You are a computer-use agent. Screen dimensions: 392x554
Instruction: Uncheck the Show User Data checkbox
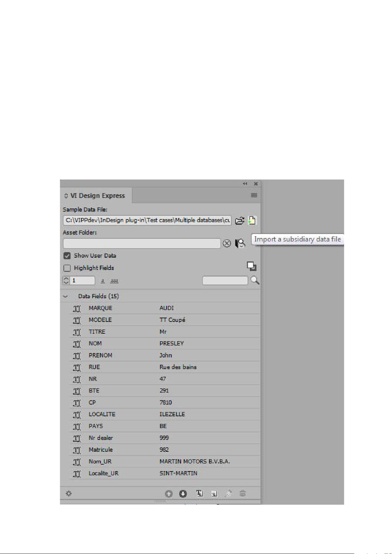tap(67, 256)
